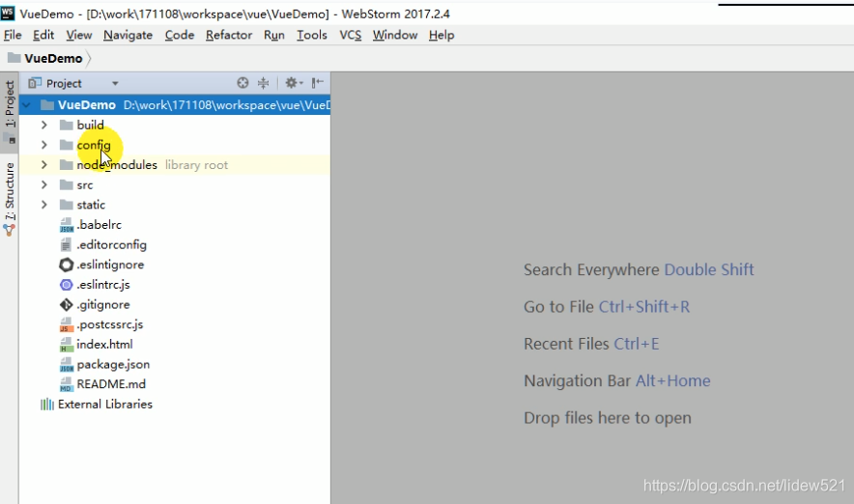Screen dimensions: 854x504
Task: Select the External Libraries node
Action: (105, 405)
